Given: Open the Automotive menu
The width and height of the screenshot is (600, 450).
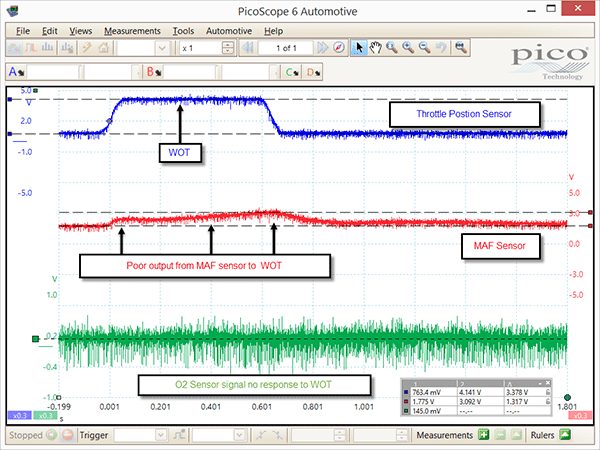Looking at the screenshot, I should click(229, 31).
